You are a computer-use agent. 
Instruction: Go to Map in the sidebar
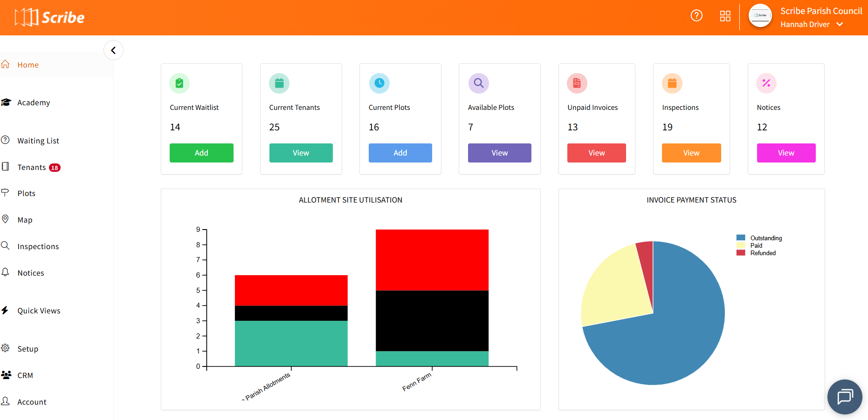25,220
